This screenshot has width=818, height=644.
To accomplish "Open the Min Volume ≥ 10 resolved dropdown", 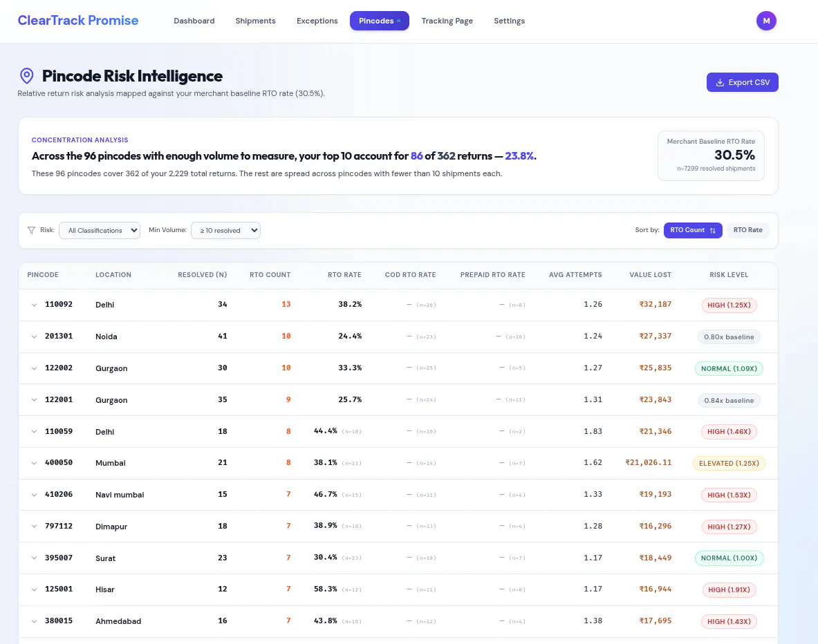I will [225, 231].
